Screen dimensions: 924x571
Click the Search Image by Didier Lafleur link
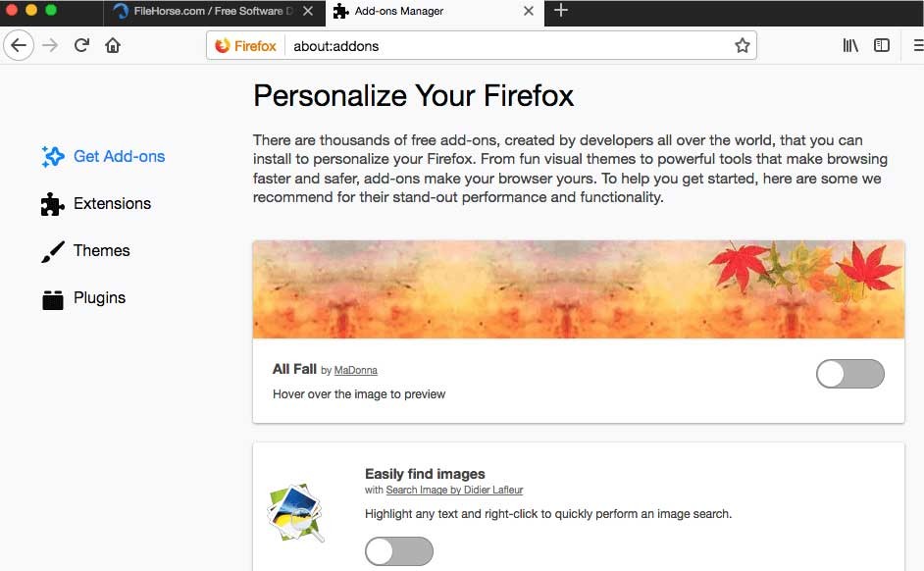(453, 490)
